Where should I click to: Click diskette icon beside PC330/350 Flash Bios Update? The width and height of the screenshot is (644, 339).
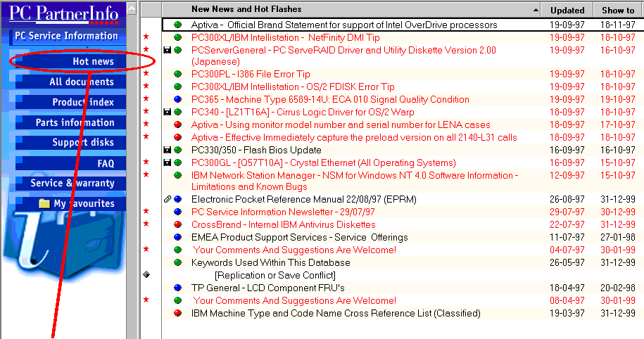click(x=167, y=151)
